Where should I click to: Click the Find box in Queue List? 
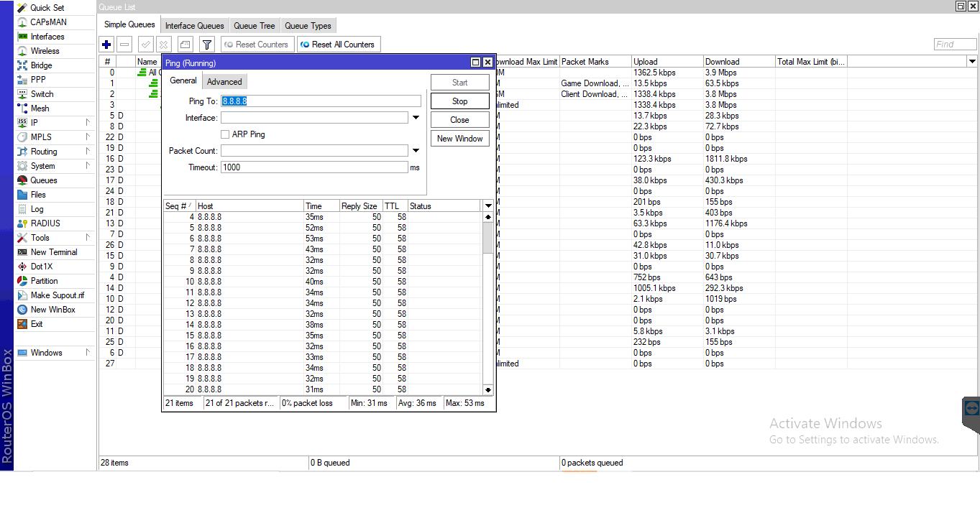coord(955,45)
